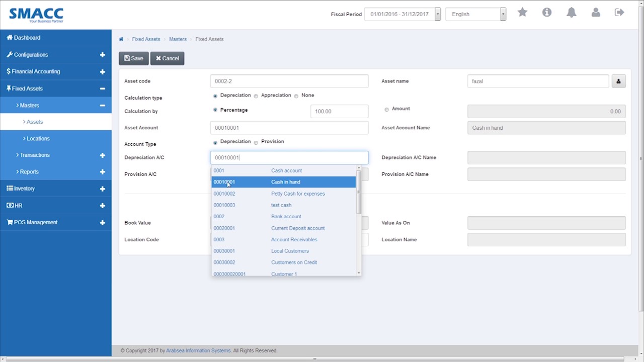View notifications via the bell icon

coord(572,13)
